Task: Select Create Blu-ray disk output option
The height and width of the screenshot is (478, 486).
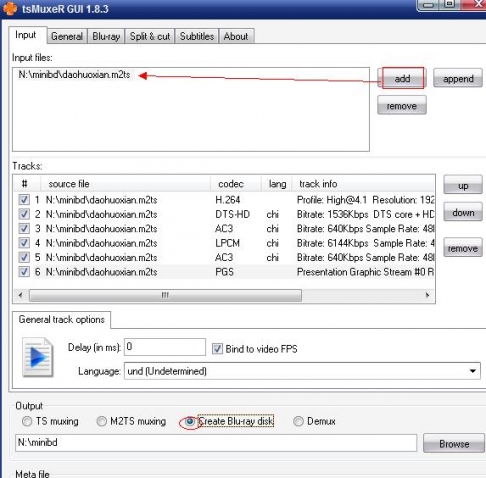Action: coord(190,421)
